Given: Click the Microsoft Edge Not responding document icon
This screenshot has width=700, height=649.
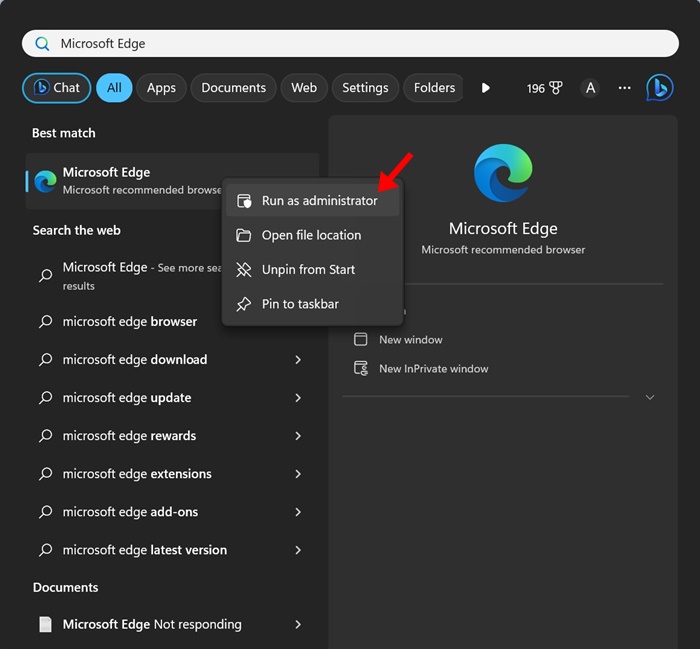Looking at the screenshot, I should (x=45, y=624).
